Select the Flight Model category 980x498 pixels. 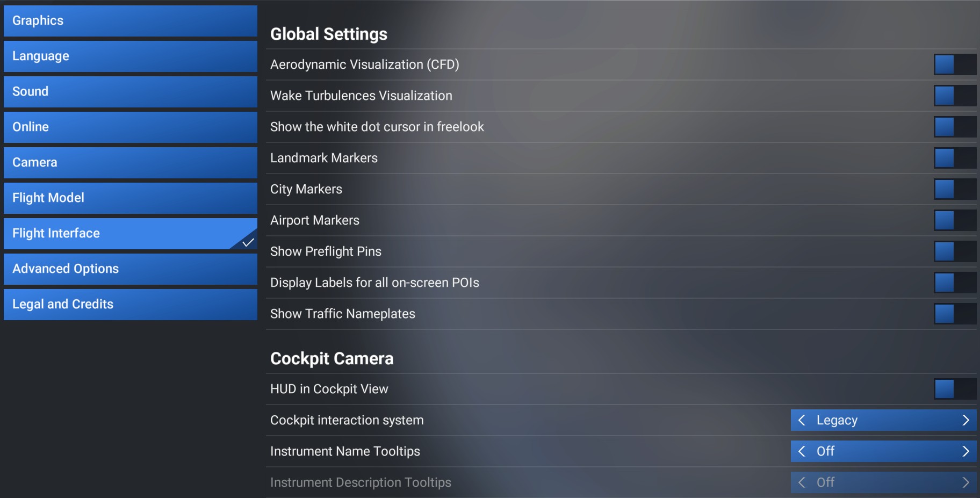130,198
